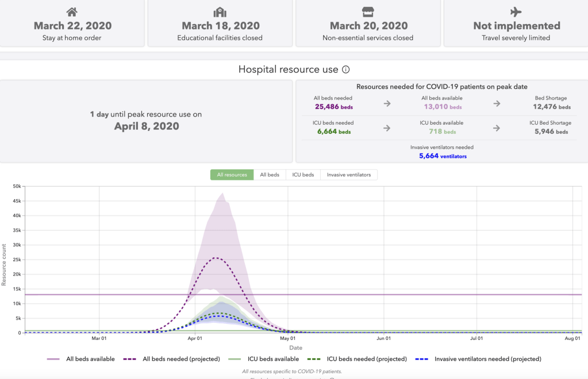Click the arrow before ICU Bed Shortage
Image resolution: width=588 pixels, height=379 pixels.
[497, 128]
